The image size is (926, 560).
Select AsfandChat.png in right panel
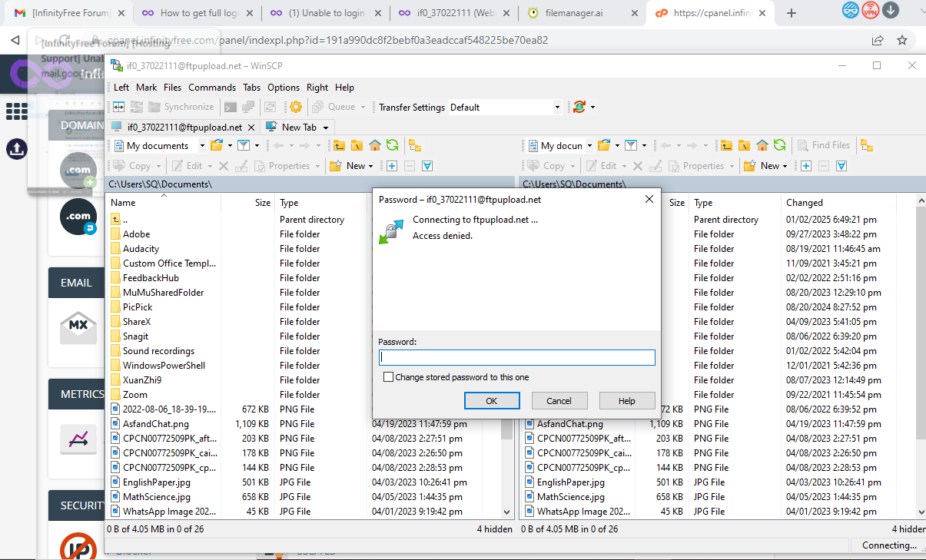click(570, 423)
